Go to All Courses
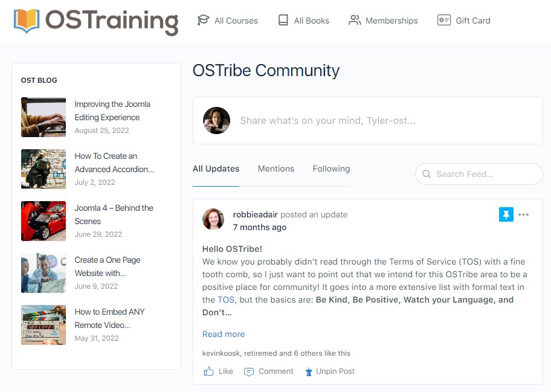551x392 pixels. [x=236, y=21]
